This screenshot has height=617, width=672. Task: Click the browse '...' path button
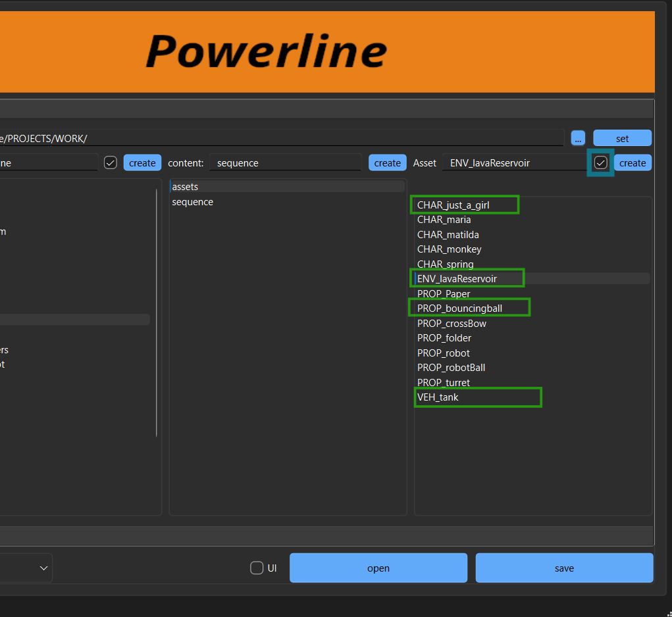(578, 138)
